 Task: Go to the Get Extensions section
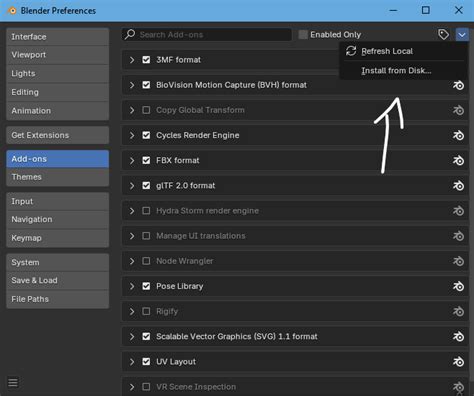click(58, 135)
